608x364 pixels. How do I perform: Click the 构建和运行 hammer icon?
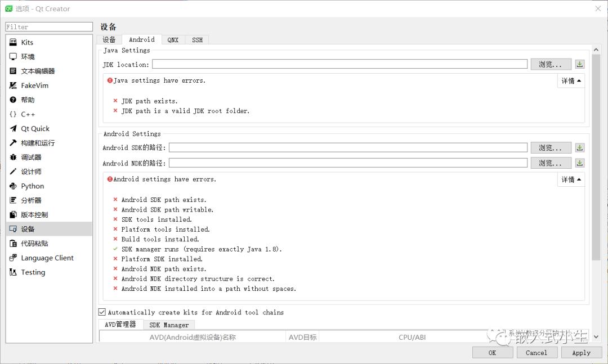pos(13,143)
